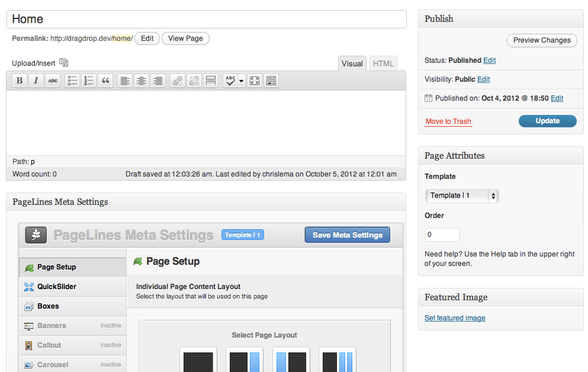This screenshot has width=588, height=372.
Task: Open the Template dropdown in Page Attributes
Action: pos(462,195)
